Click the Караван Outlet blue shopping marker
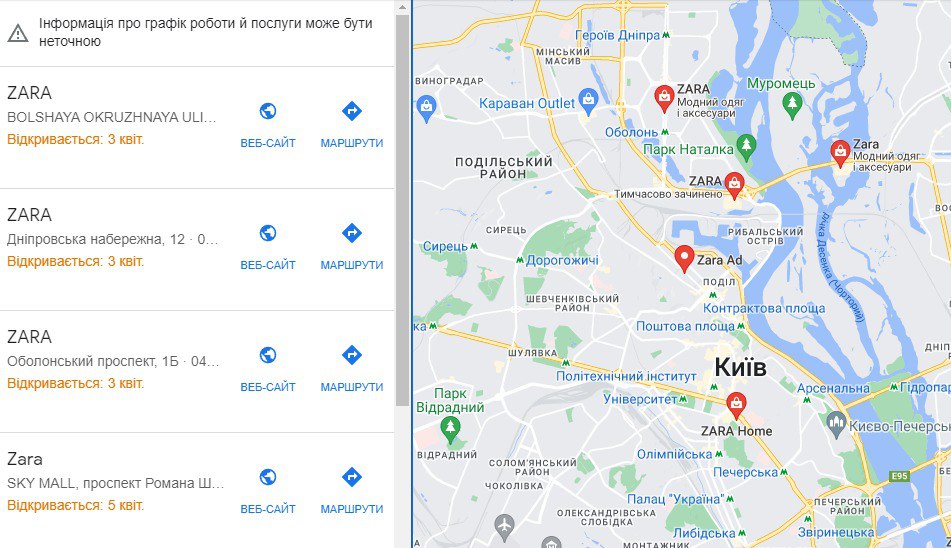 pyautogui.click(x=588, y=102)
